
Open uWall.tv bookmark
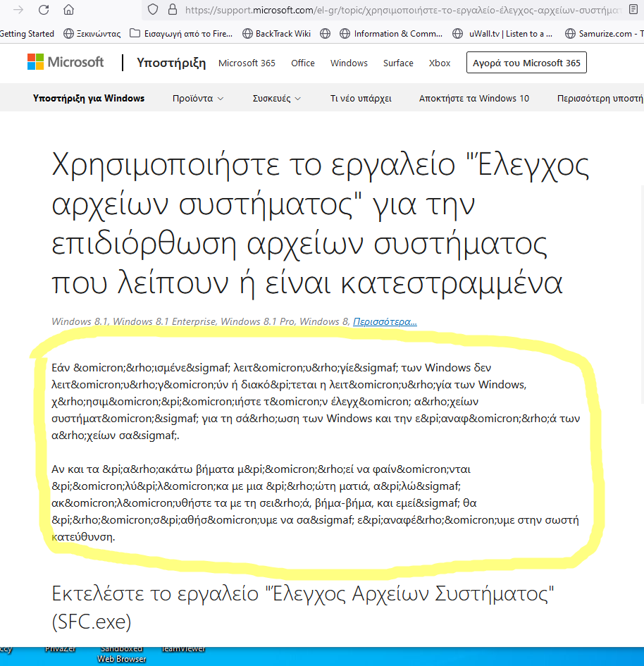(502, 34)
